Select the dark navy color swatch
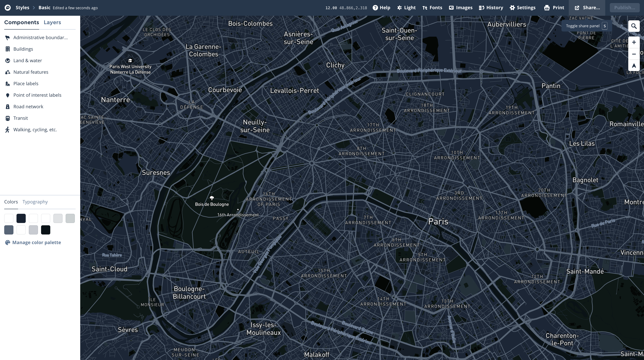Screen dimensions: 644x360 click(21, 218)
